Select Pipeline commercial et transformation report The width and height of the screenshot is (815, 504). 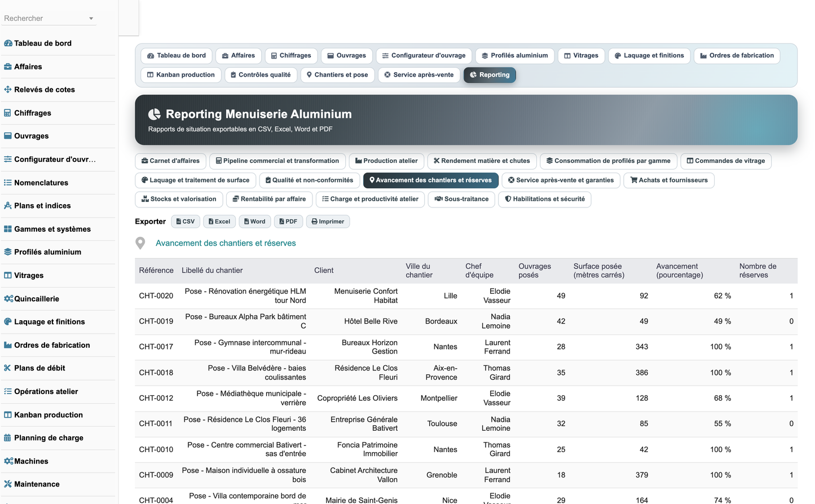pos(277,161)
